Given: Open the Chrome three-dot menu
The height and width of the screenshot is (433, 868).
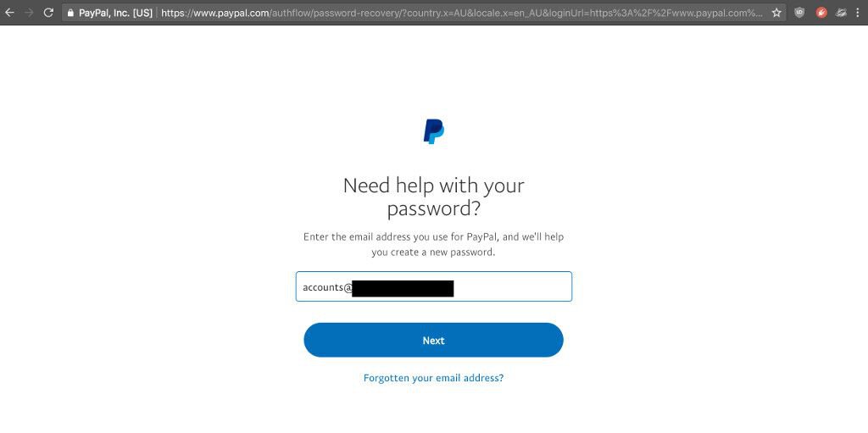Looking at the screenshot, I should (858, 12).
